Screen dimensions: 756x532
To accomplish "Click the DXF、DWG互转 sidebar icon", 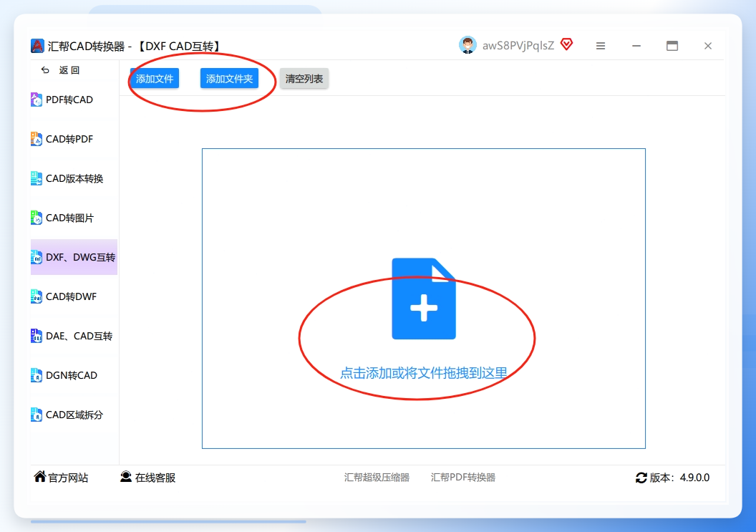I will [37, 257].
